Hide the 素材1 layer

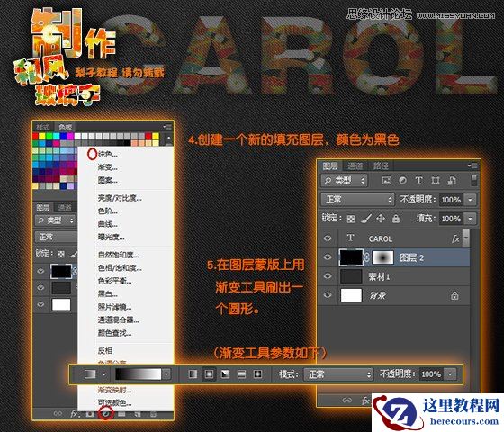click(328, 276)
